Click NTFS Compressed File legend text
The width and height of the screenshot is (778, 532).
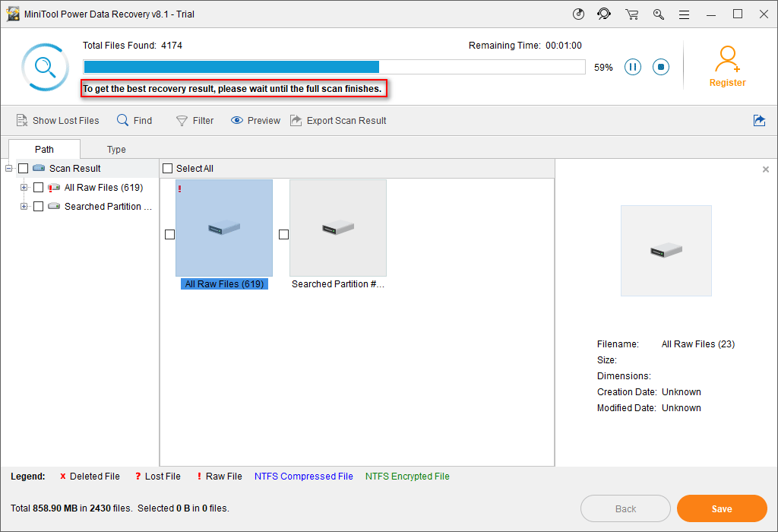304,477
